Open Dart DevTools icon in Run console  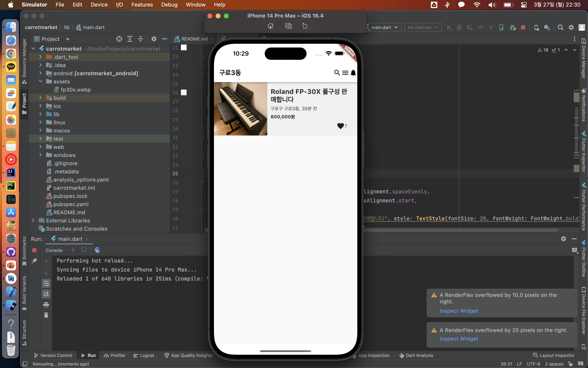click(97, 250)
